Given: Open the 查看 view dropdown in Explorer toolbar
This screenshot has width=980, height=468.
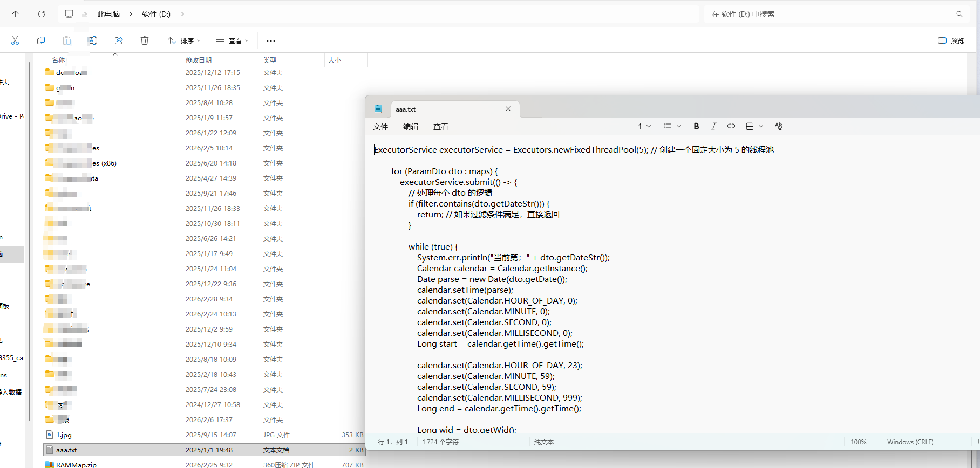Looking at the screenshot, I should click(x=232, y=40).
